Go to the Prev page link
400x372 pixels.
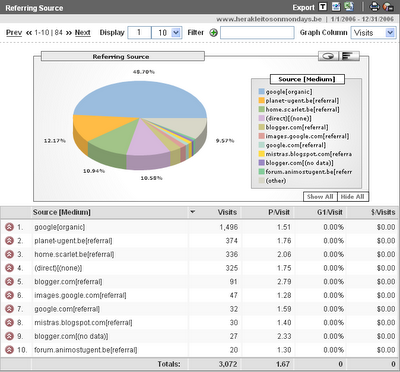pyautogui.click(x=14, y=33)
